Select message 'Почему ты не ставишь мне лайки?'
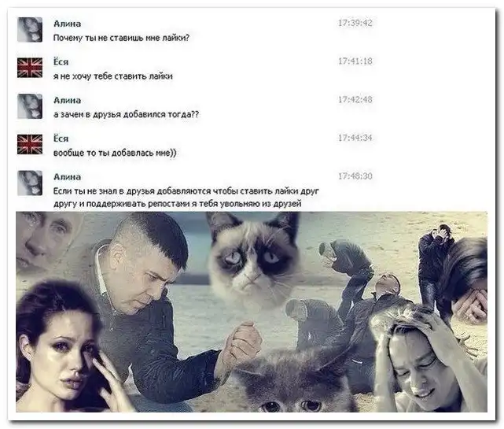This screenshot has height=429, width=504. click(121, 38)
